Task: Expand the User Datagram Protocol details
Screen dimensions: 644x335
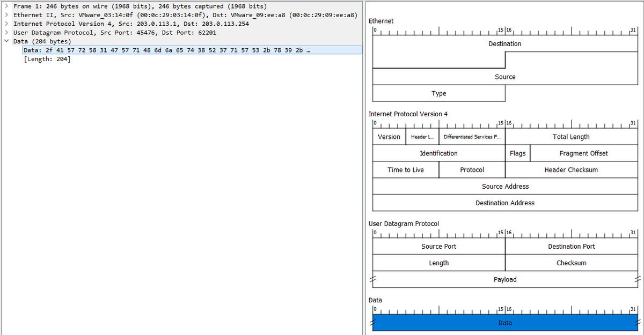Action: 5,32
